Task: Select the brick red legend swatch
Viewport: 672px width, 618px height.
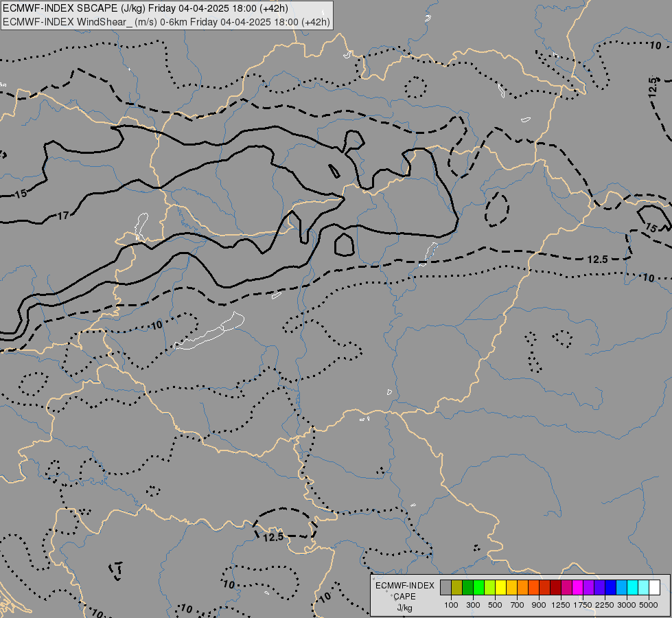Action: [544, 588]
